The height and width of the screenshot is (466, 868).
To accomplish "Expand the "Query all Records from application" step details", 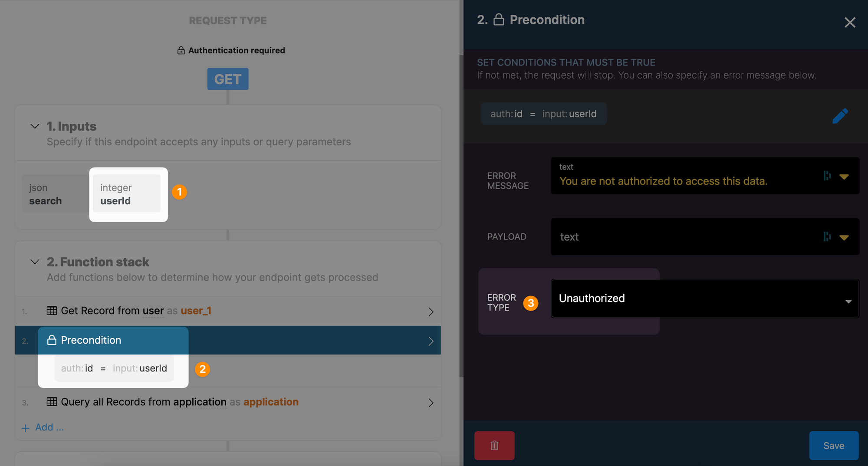I will [x=431, y=403].
